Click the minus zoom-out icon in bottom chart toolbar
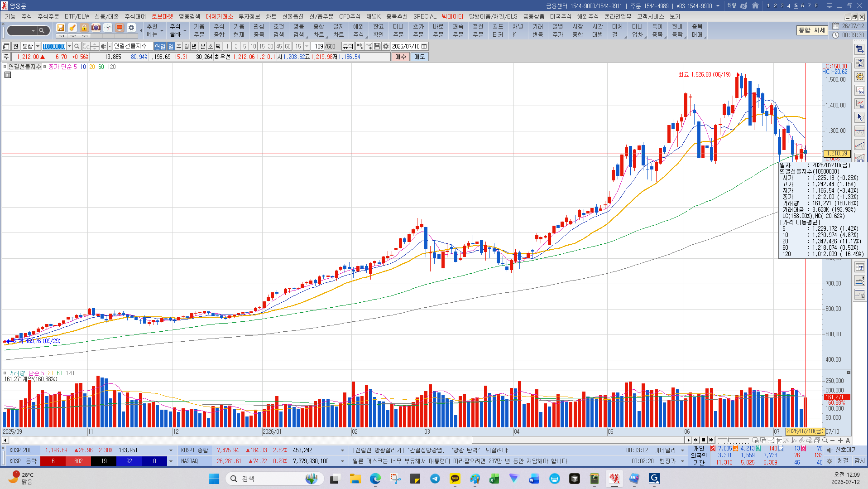The image size is (868, 489). tap(833, 440)
